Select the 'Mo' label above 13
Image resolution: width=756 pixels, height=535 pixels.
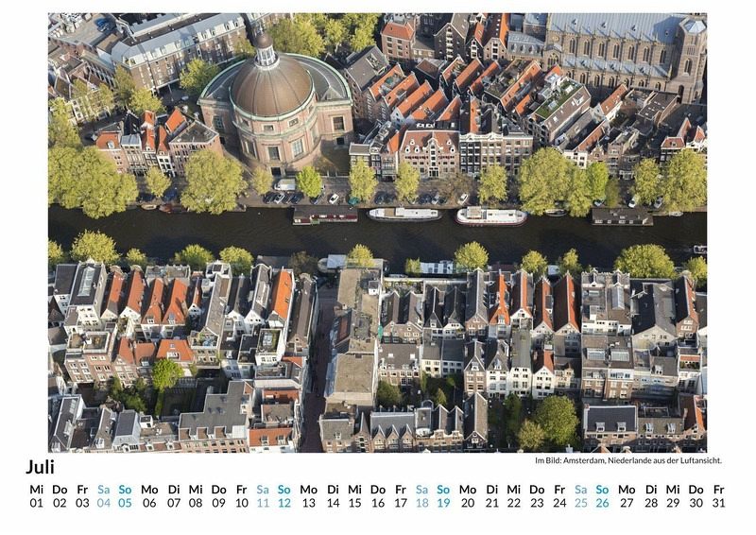(309, 490)
